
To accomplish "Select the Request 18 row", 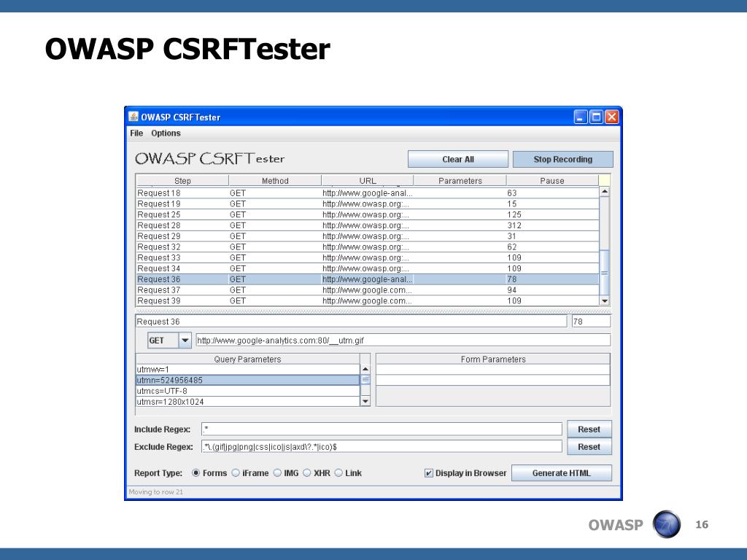I will pyautogui.click(x=368, y=192).
